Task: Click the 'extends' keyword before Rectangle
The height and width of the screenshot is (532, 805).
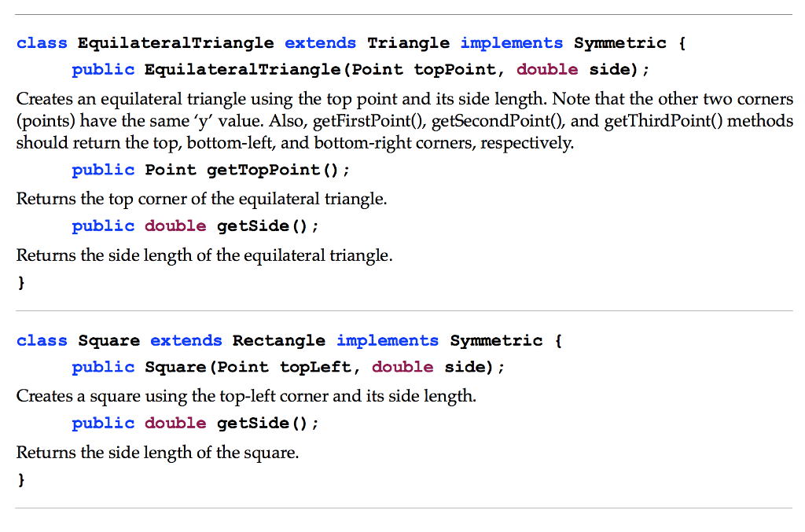Action: [186, 340]
